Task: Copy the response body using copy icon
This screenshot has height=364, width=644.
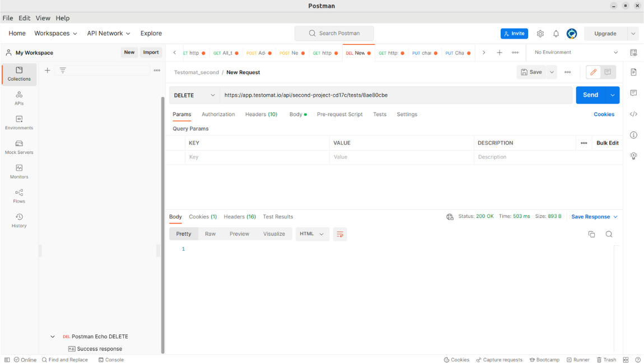Action: pos(591,234)
